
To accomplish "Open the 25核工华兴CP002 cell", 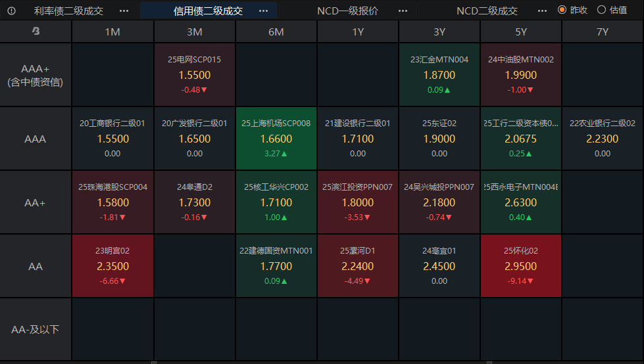I will (x=276, y=202).
